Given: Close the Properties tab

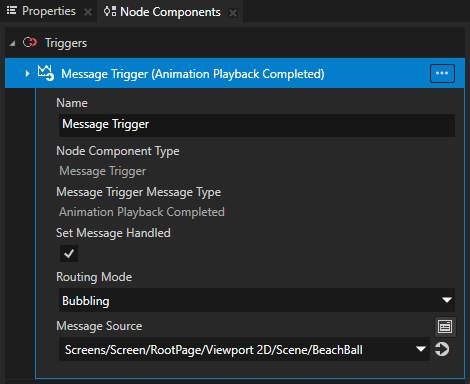Looking at the screenshot, I should tap(88, 12).
